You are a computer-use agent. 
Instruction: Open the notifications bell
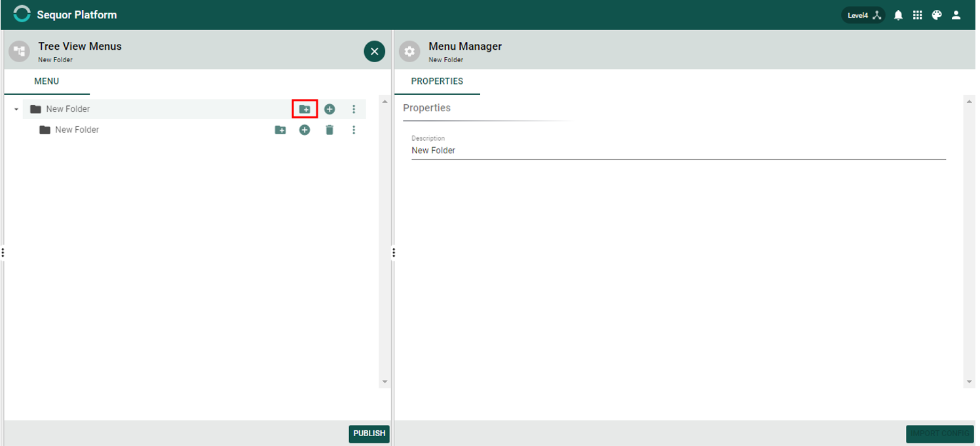pyautogui.click(x=898, y=15)
